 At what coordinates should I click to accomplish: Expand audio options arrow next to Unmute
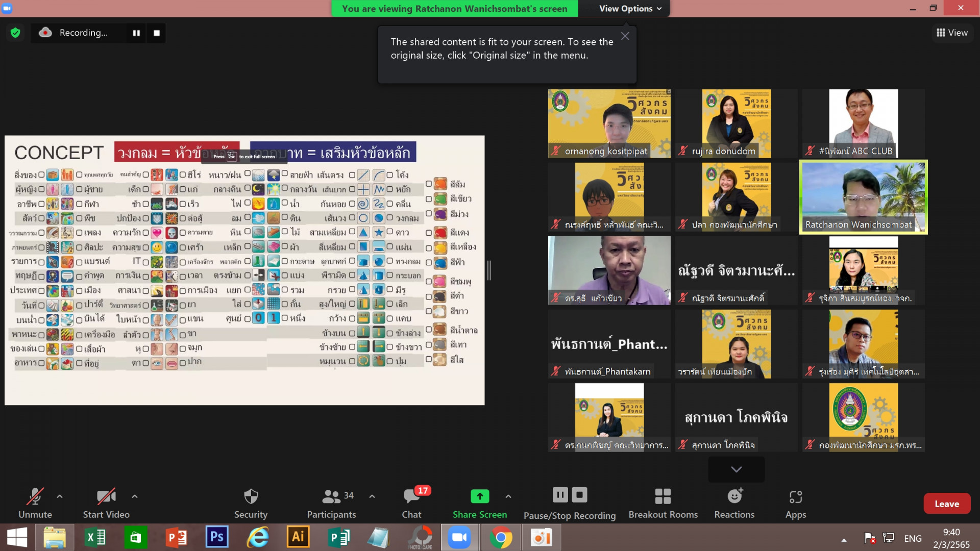coord(60,496)
